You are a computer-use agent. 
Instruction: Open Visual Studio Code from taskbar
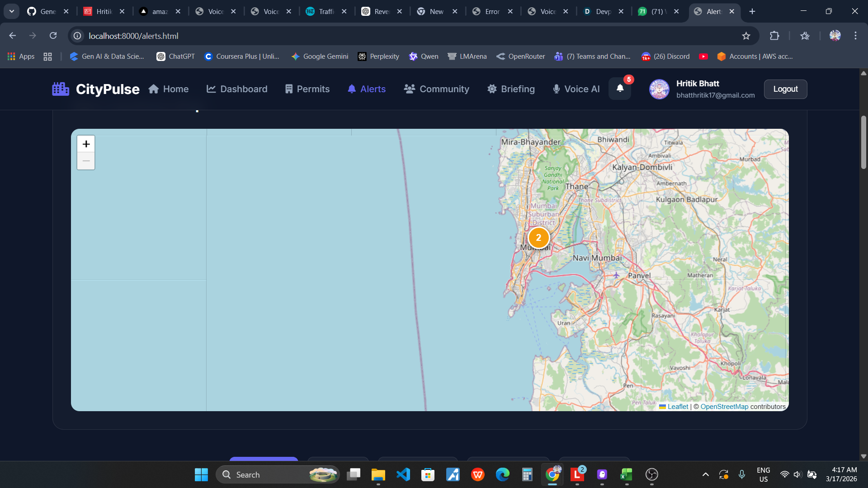403,474
